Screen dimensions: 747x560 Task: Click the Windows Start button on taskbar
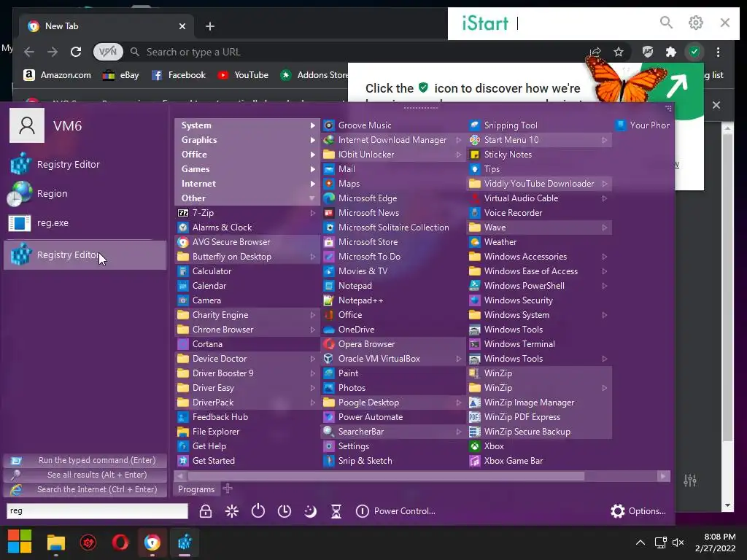(20, 542)
